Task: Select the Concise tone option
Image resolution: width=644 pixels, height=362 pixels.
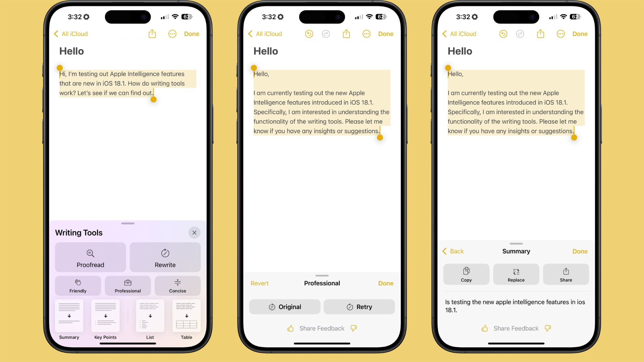Action: coord(177,285)
